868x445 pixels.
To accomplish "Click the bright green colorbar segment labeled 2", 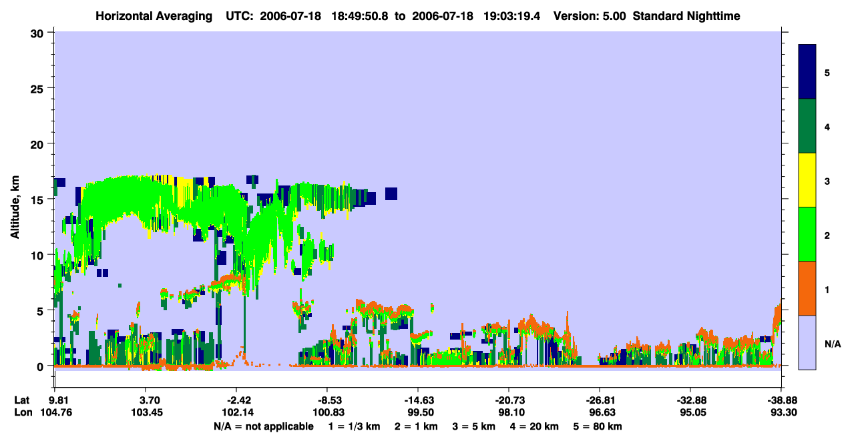I will [807, 234].
